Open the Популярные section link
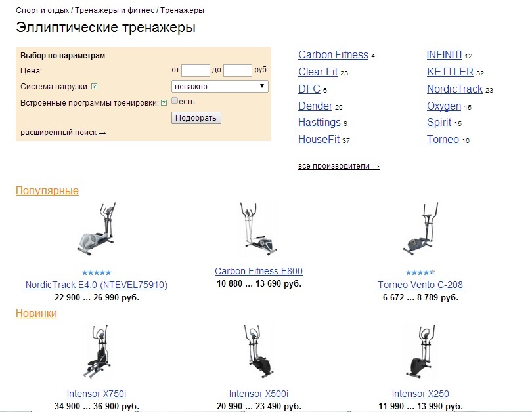 [x=47, y=190]
